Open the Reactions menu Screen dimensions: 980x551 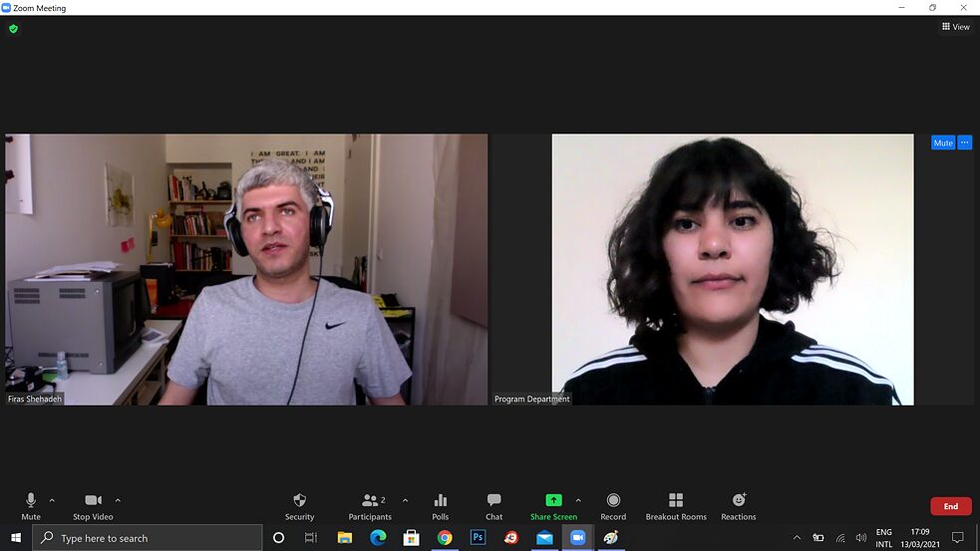point(739,500)
